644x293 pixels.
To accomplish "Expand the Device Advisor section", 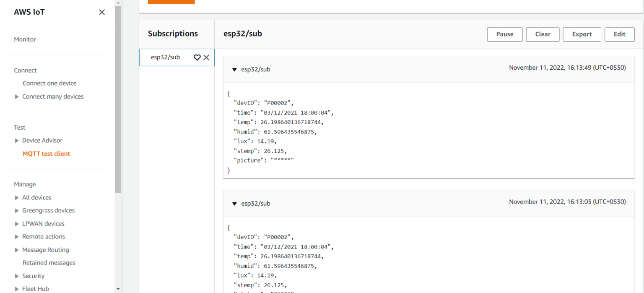I will (17, 140).
